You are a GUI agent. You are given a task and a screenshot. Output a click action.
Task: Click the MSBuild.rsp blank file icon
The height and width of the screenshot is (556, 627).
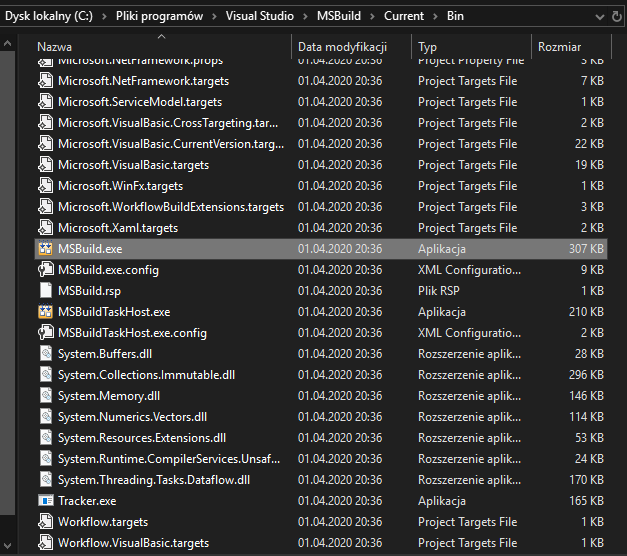pos(46,290)
